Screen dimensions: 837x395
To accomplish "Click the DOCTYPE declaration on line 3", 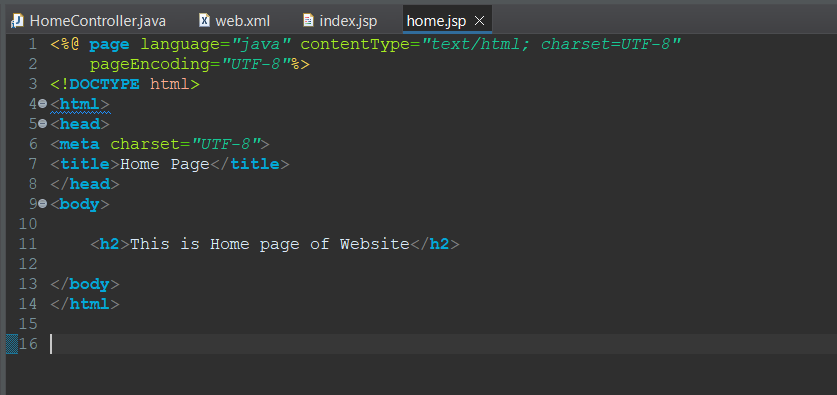I will tap(125, 84).
